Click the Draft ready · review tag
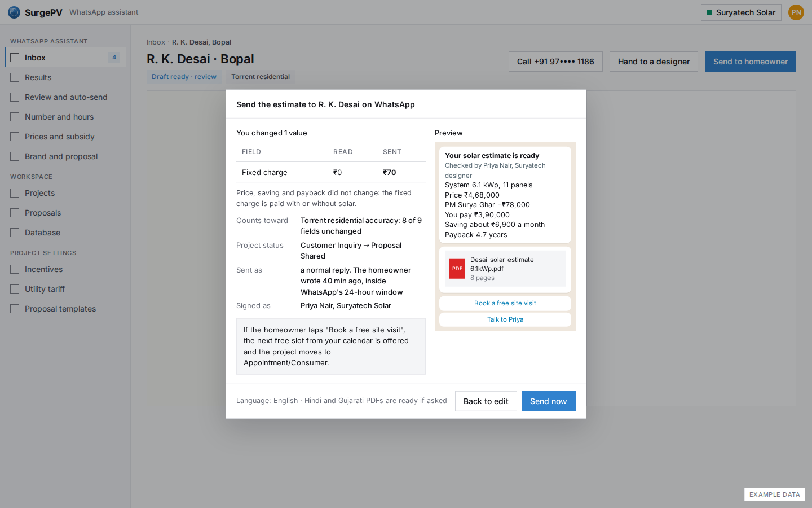This screenshot has height=508, width=812. pyautogui.click(x=184, y=77)
